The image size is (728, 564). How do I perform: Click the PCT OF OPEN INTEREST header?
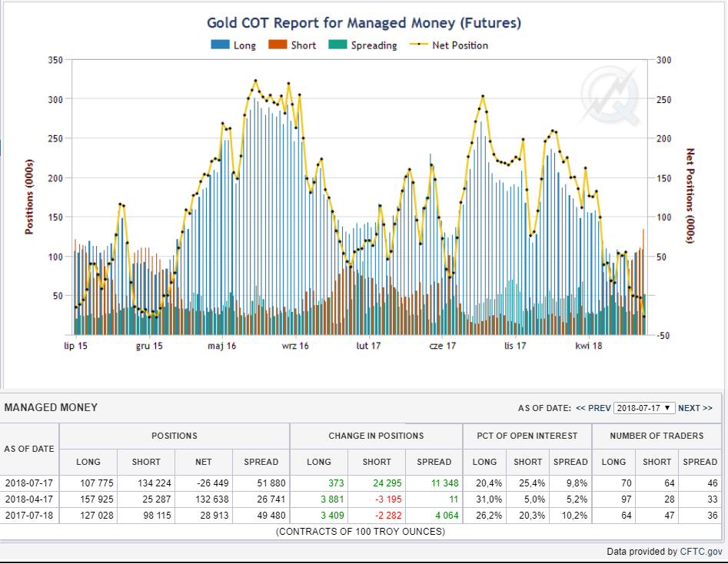click(x=527, y=436)
